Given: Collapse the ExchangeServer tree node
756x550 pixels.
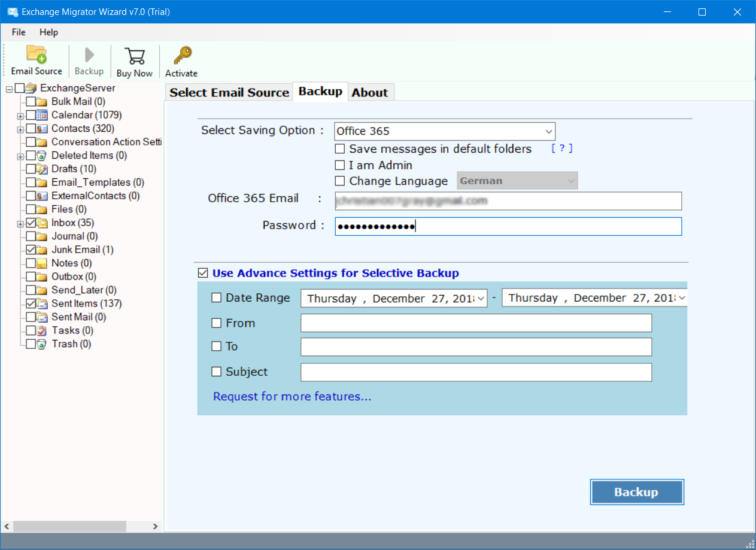Looking at the screenshot, I should click(x=9, y=89).
